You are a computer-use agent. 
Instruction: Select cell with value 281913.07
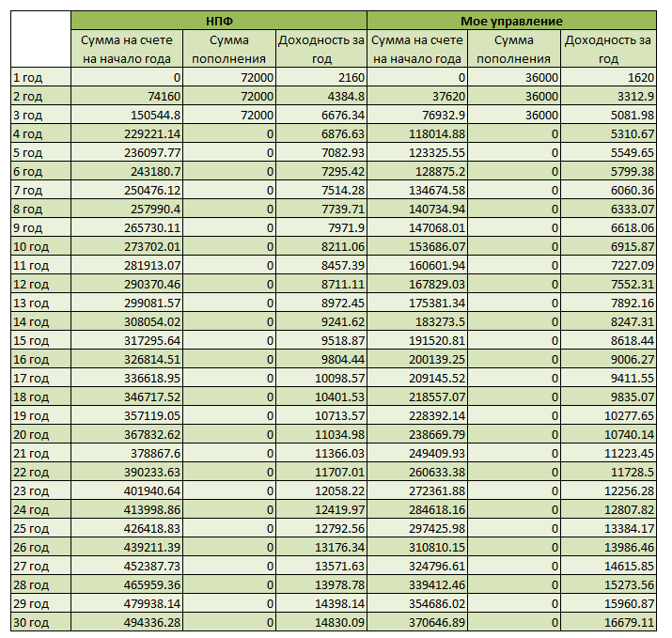click(x=127, y=265)
